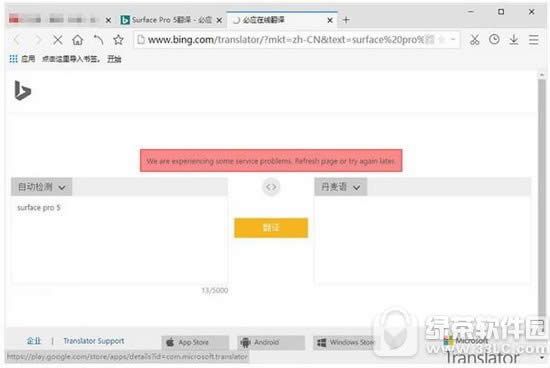550x368 pixels.
Task: Open browsing history clock icon
Action: click(x=494, y=39)
